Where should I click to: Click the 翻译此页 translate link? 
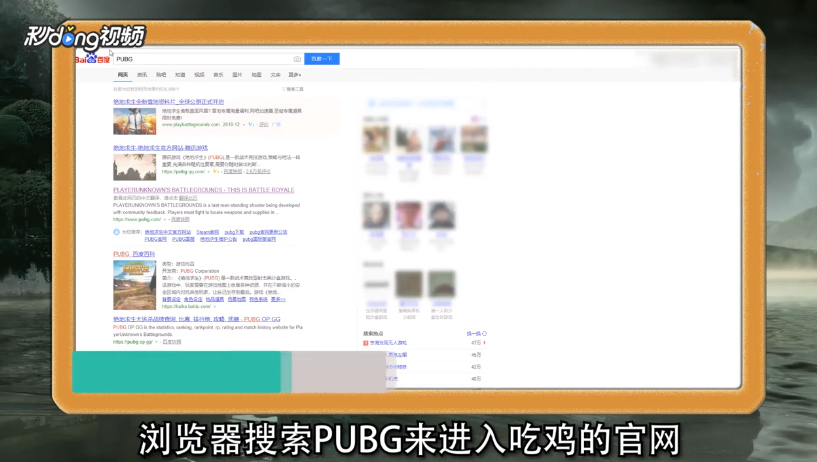pos(188,198)
